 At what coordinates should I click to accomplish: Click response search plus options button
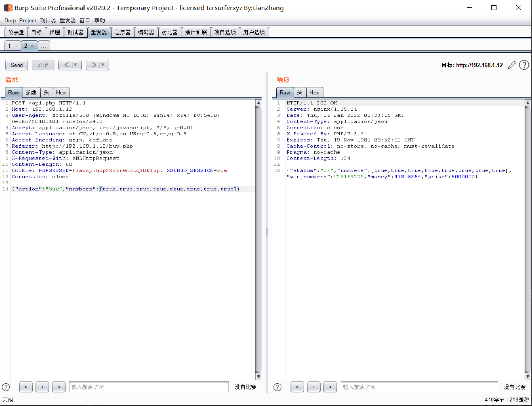click(x=314, y=387)
